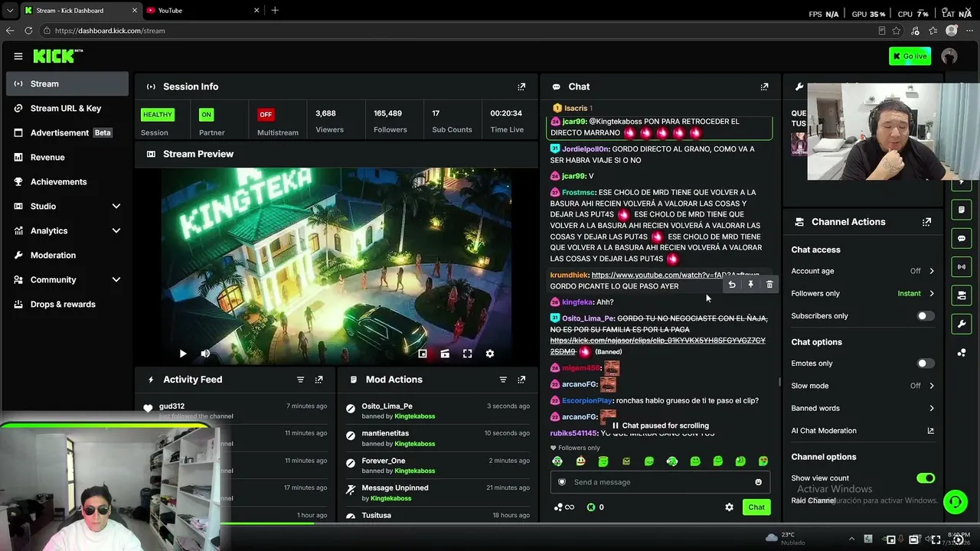The width and height of the screenshot is (980, 551).
Task: Pop out the Chat panel
Action: coord(764,86)
